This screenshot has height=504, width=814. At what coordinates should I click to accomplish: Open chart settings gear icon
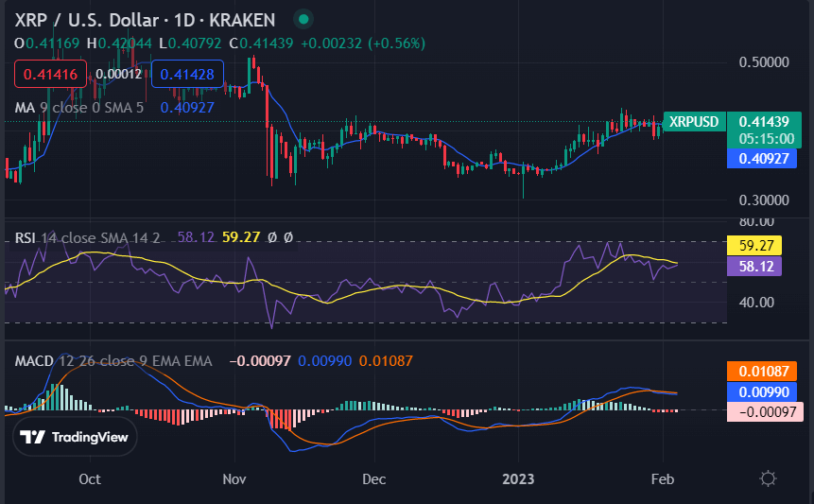click(769, 478)
